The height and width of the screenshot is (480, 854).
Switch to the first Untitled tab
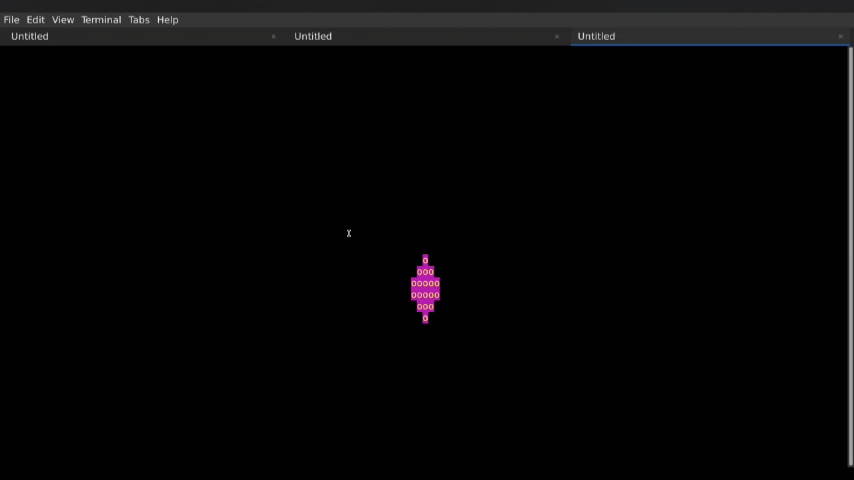pos(142,37)
